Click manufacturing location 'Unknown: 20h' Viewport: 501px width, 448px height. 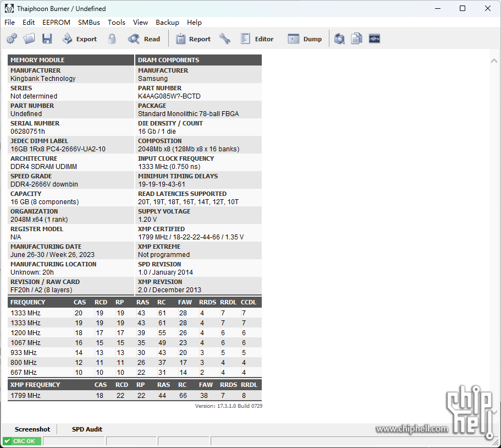pos(32,272)
